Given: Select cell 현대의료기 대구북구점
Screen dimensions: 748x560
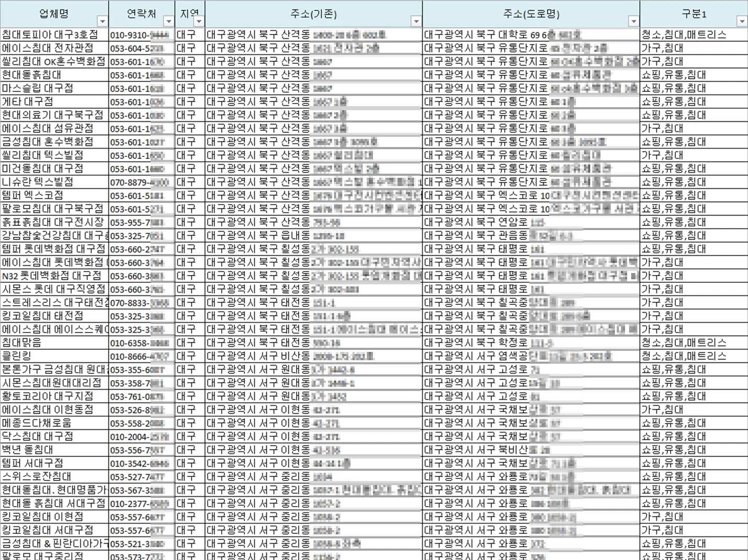Looking at the screenshot, I should point(54,115).
